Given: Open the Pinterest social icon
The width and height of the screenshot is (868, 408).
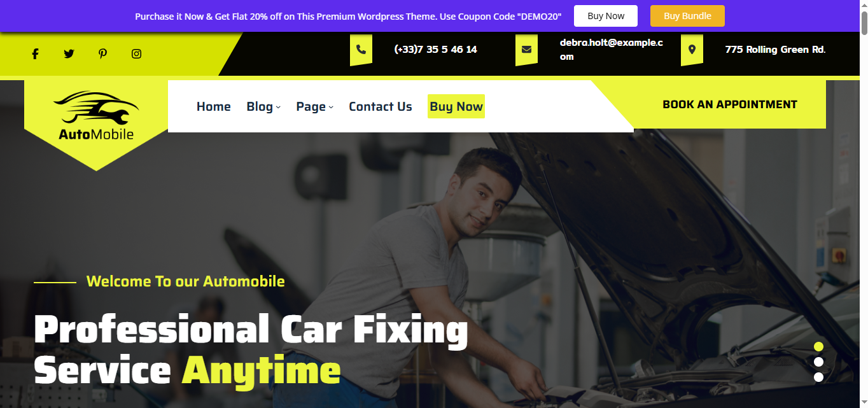Looking at the screenshot, I should tap(102, 54).
